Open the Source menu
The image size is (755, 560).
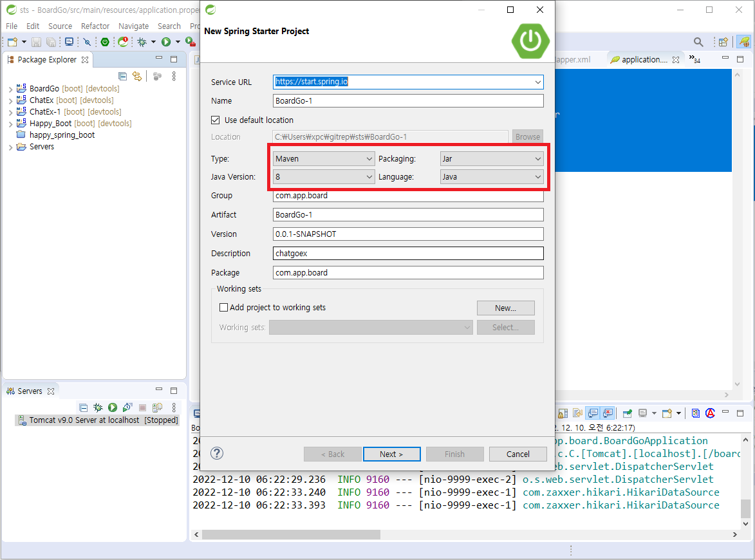coord(61,26)
